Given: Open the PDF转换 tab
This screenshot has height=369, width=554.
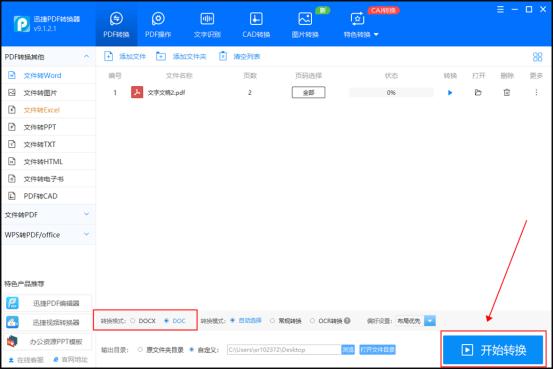Looking at the screenshot, I should [116, 25].
